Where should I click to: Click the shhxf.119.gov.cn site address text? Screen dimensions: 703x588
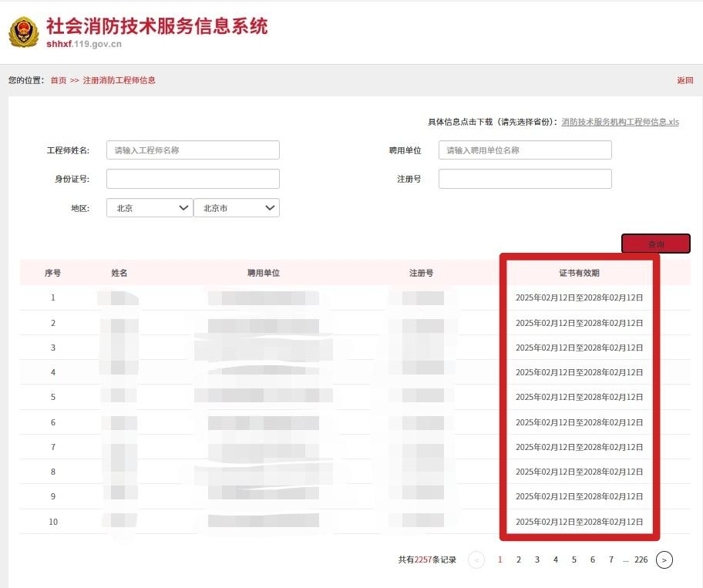pyautogui.click(x=84, y=44)
